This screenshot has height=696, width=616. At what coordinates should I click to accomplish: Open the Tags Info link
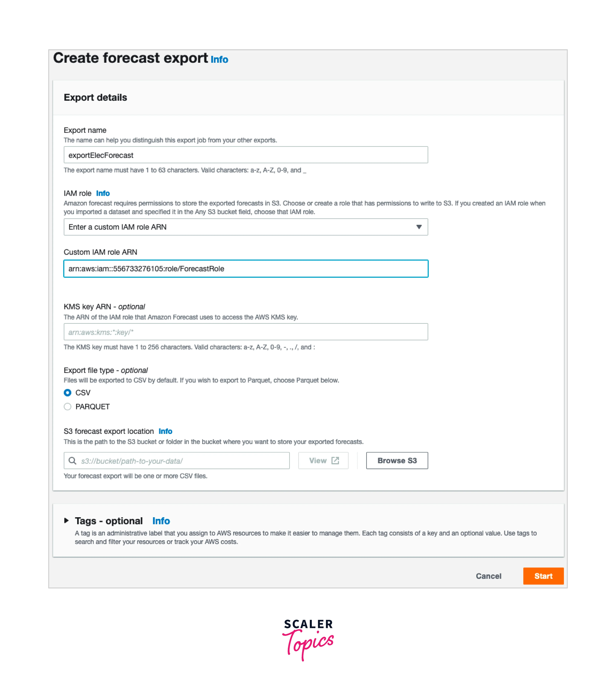click(161, 521)
